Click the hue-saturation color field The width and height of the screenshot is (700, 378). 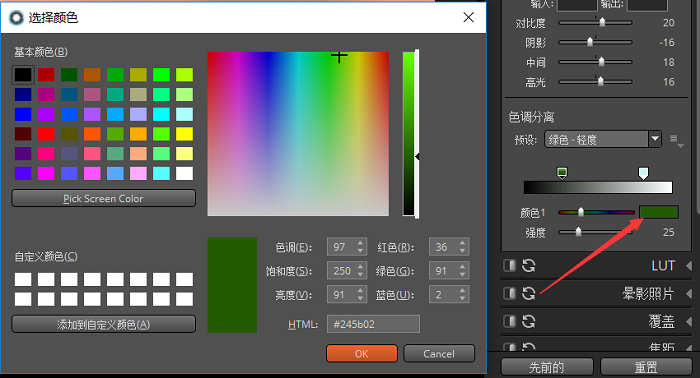pyautogui.click(x=298, y=133)
